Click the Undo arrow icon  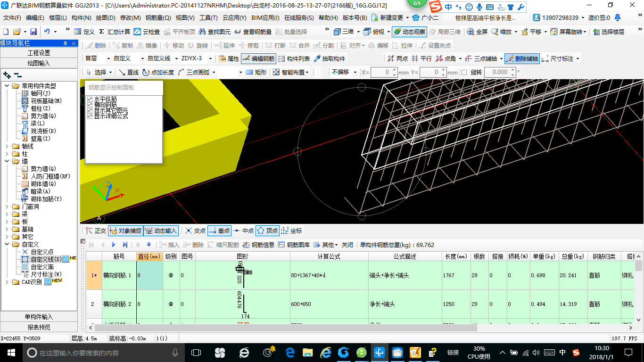(x=47, y=32)
